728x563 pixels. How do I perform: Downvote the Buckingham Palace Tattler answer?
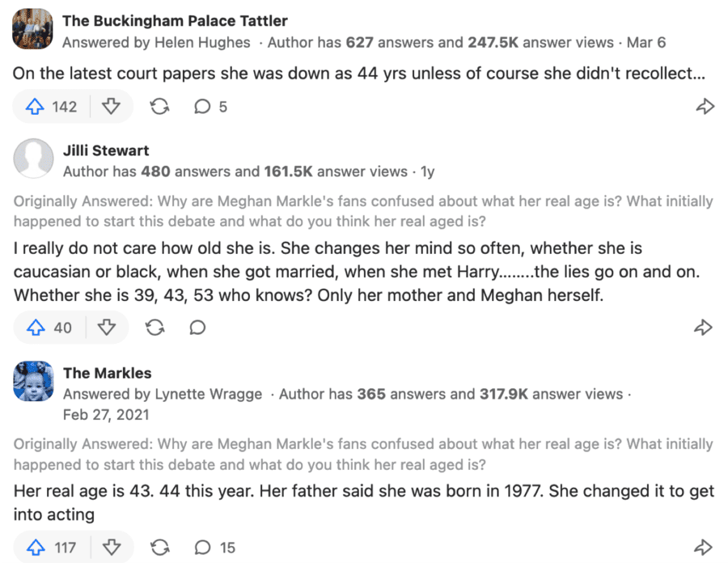coord(112,107)
